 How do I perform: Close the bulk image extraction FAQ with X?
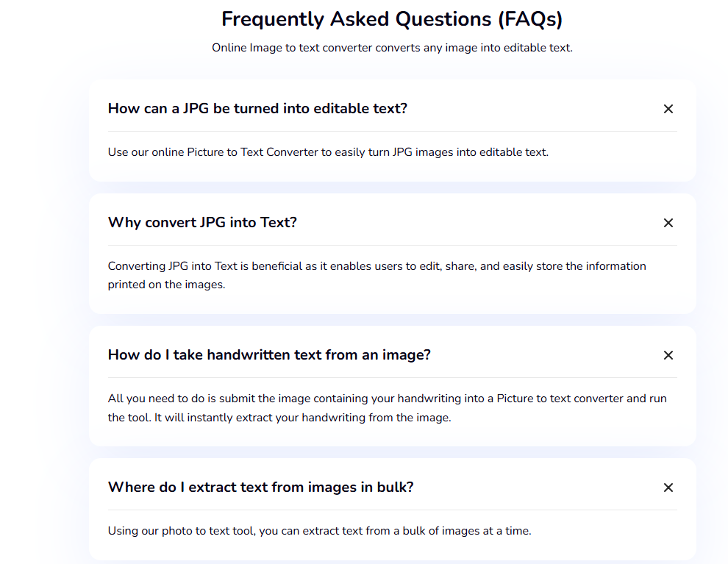click(x=668, y=488)
